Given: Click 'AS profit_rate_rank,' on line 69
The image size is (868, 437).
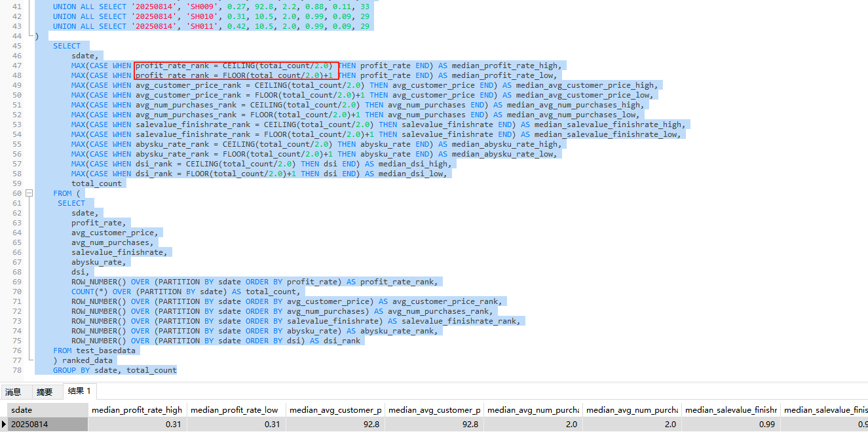Looking at the screenshot, I should (x=392, y=282).
